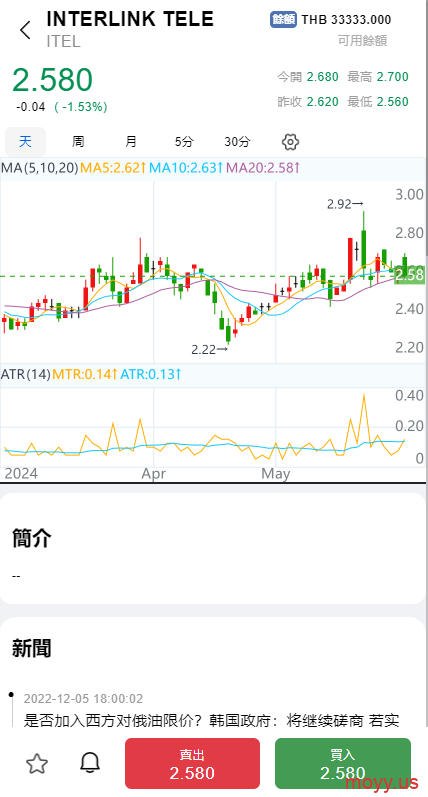Select the 天 daily chart tab

click(25, 142)
